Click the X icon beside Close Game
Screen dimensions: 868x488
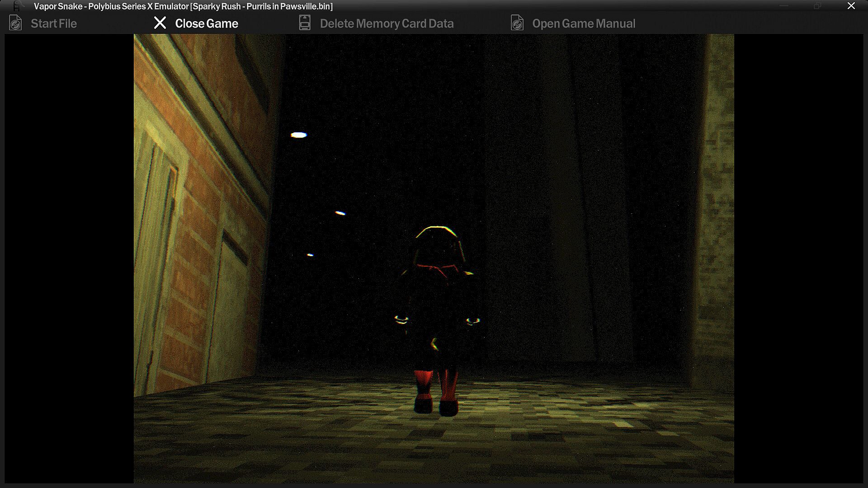click(x=160, y=23)
